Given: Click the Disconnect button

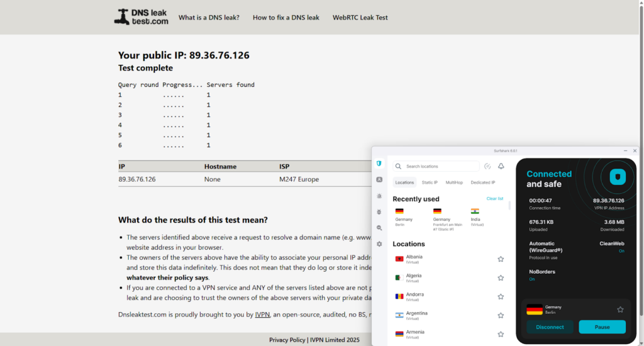Looking at the screenshot, I should [x=550, y=327].
